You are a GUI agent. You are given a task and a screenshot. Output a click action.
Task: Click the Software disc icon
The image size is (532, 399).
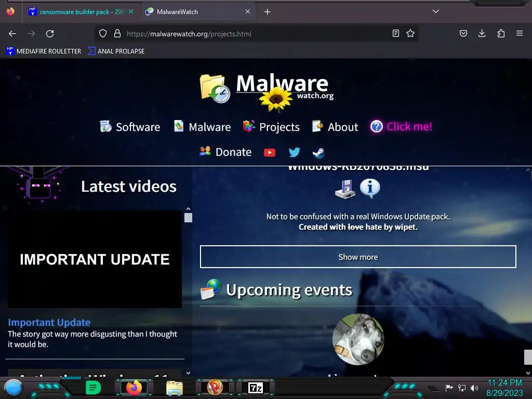105,126
